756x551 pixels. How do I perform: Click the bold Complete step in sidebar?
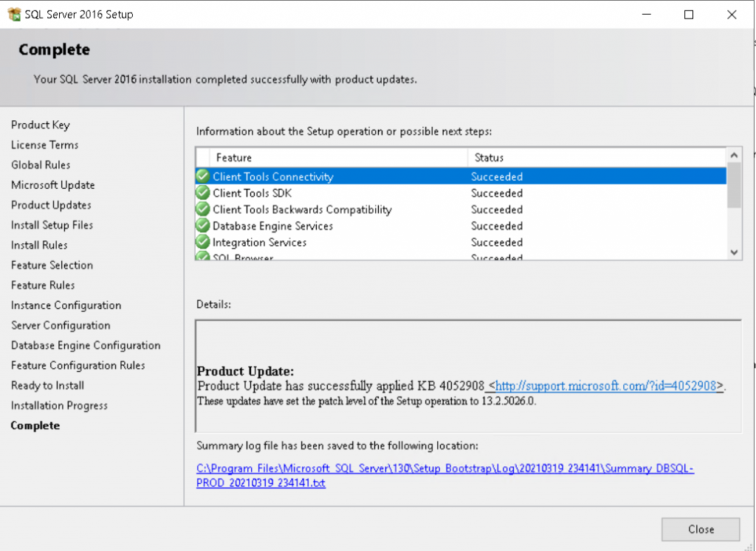tap(35, 426)
